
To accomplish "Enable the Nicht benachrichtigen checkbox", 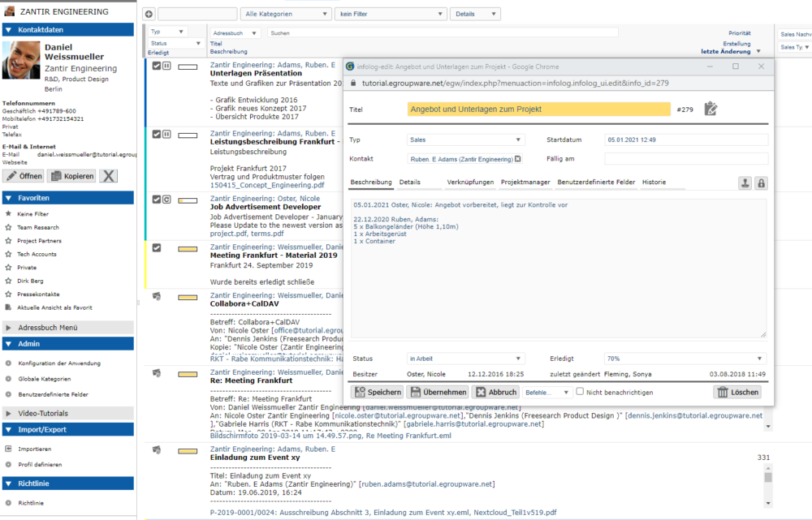I will point(580,391).
